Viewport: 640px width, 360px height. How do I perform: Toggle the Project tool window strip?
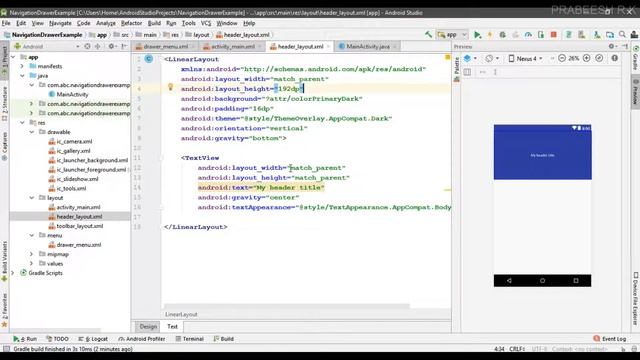4,60
